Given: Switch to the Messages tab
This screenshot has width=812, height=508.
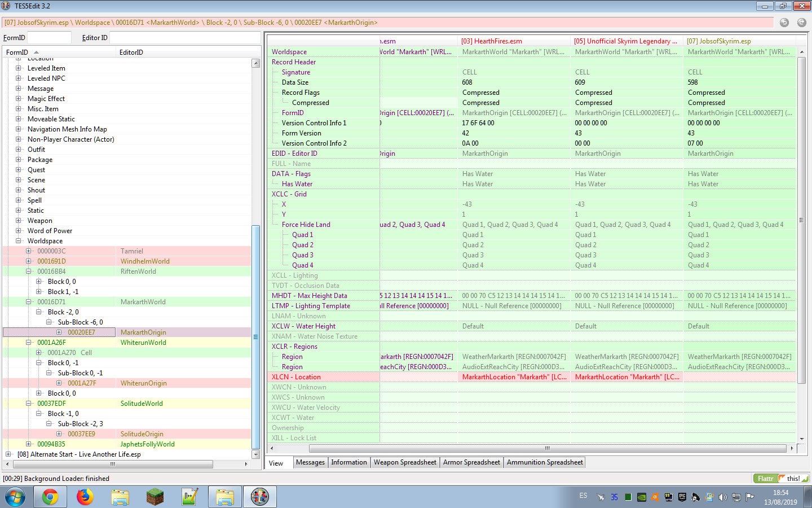Looking at the screenshot, I should pyautogui.click(x=311, y=462).
